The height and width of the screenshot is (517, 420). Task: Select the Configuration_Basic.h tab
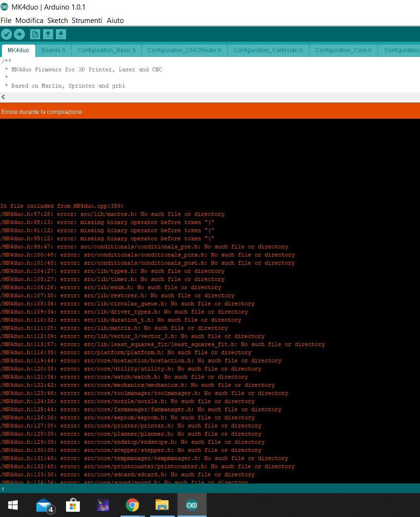point(106,50)
